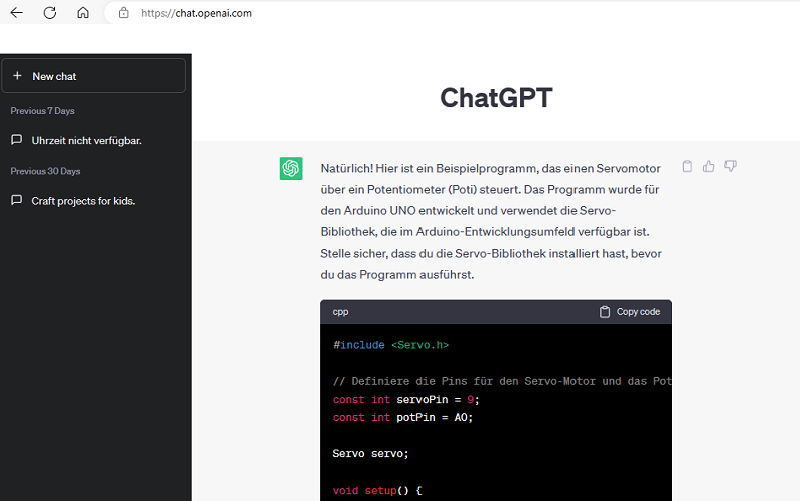Screen dimensions: 800x501
Task: Click the plus icon in New chat
Action: pyautogui.click(x=17, y=76)
